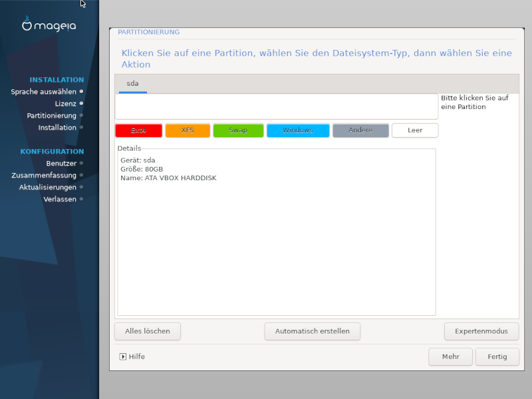
Task: Click the empty partition map area
Action: pos(276,106)
